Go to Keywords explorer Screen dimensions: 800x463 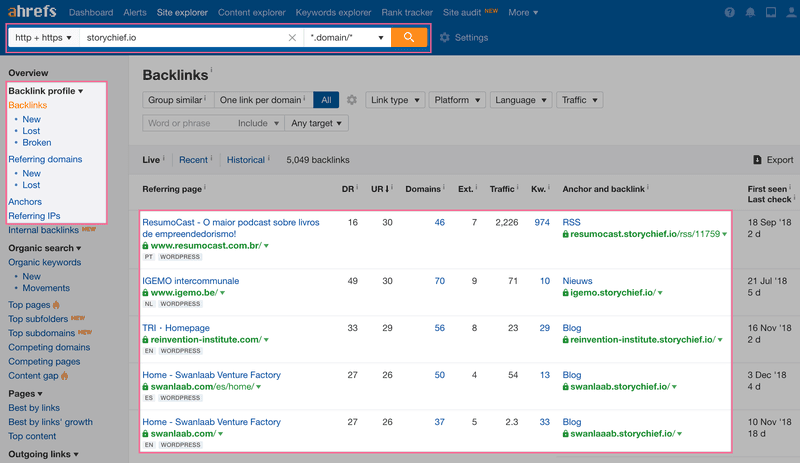(333, 12)
